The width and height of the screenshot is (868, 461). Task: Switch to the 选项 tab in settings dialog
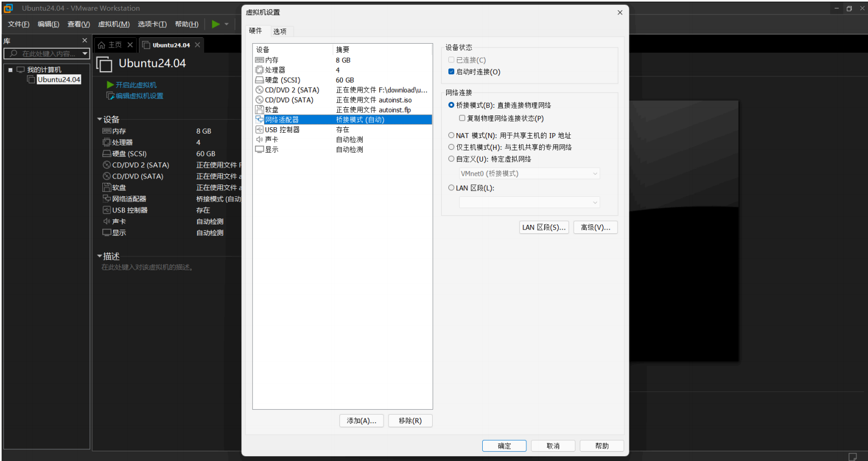(280, 31)
